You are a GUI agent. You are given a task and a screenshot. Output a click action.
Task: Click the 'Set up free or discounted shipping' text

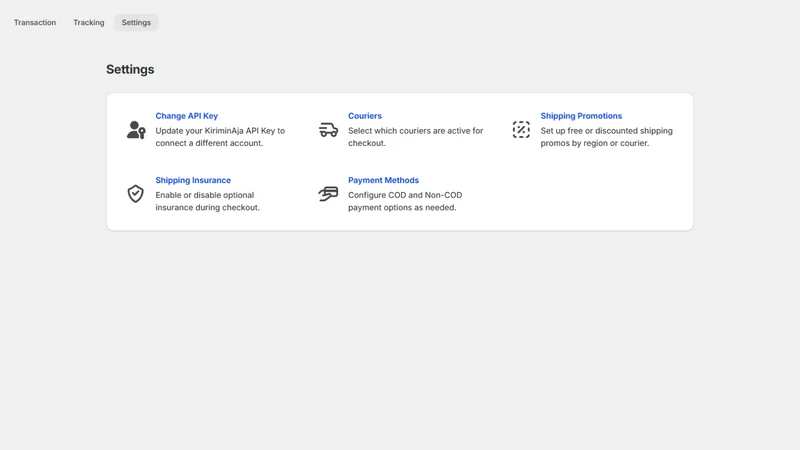click(x=606, y=137)
